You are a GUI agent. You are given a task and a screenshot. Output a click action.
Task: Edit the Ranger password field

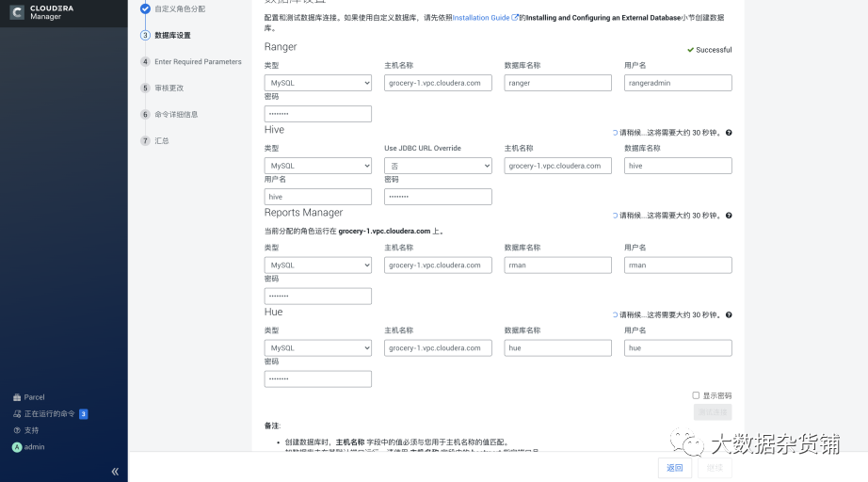(318, 114)
